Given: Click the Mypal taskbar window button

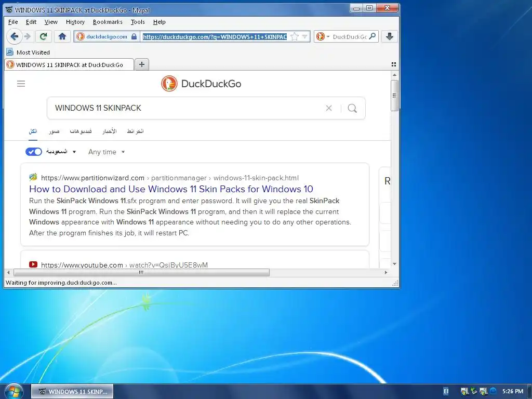Looking at the screenshot, I should [x=72, y=392].
